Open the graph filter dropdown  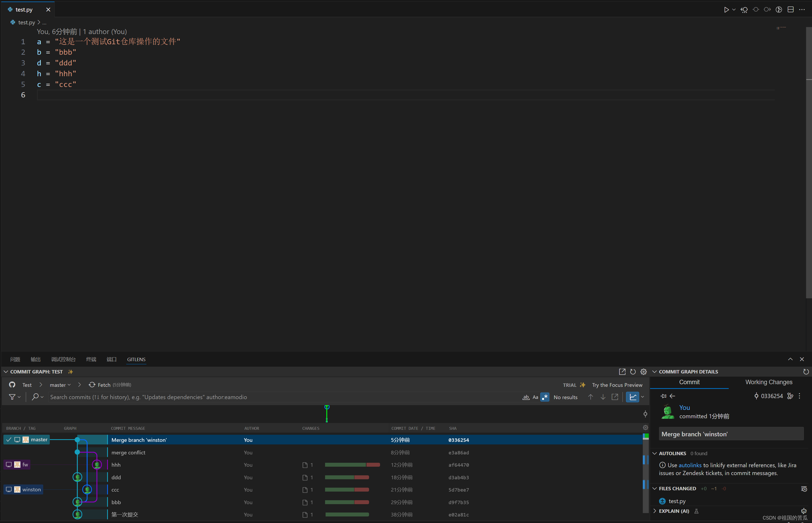click(x=15, y=397)
